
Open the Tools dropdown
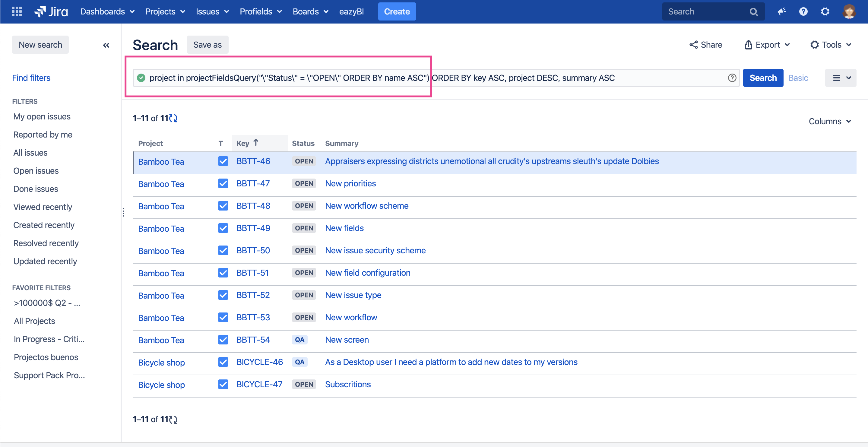coord(831,45)
